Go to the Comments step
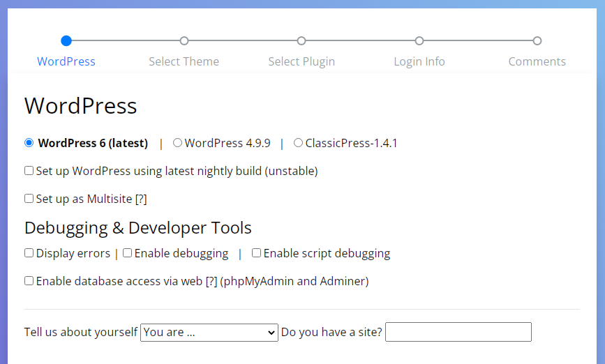 click(537, 61)
